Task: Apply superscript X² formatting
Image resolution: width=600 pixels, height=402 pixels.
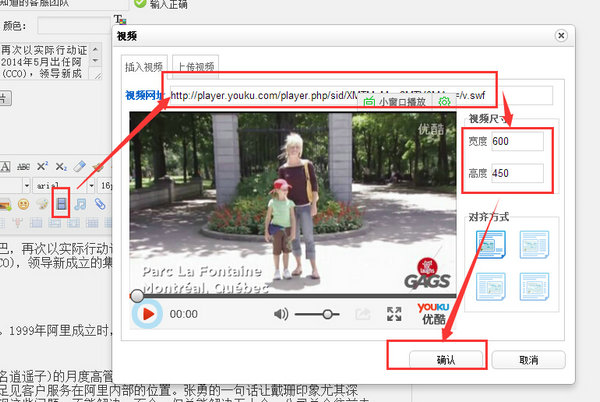Action: [42, 166]
